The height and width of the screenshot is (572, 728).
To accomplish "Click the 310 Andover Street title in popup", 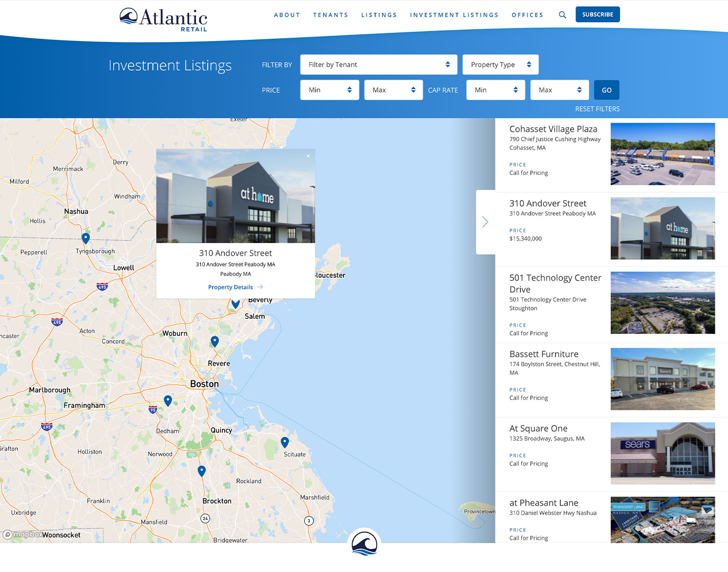I will pos(236,253).
